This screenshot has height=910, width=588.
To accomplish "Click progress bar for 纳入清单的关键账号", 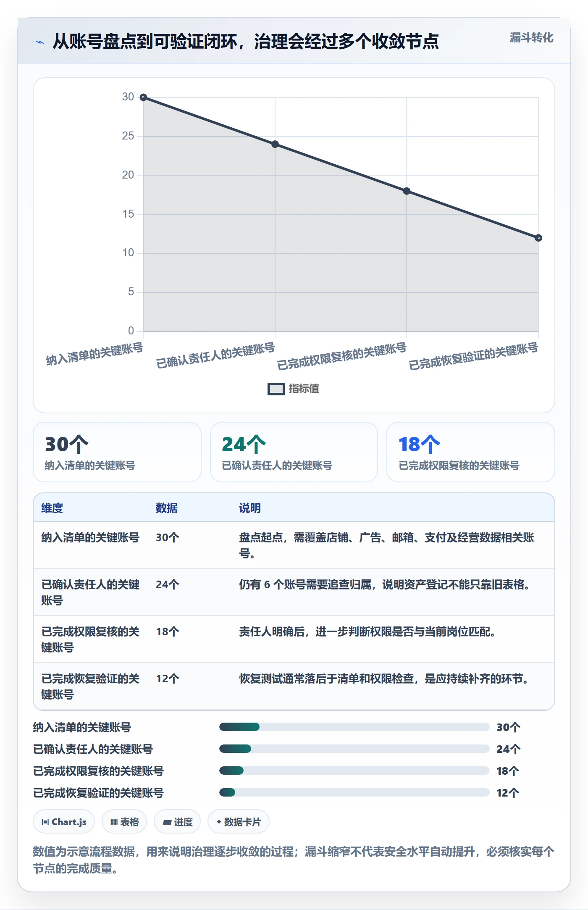I will click(x=354, y=727).
